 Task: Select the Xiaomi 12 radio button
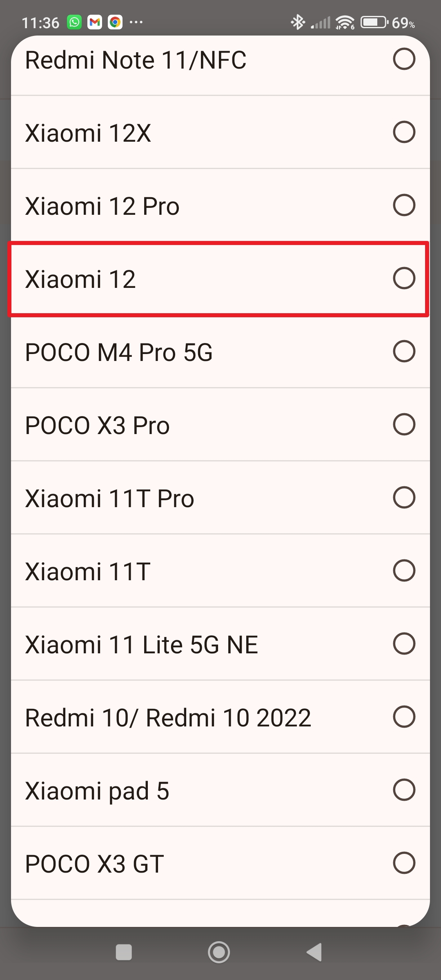click(x=404, y=278)
